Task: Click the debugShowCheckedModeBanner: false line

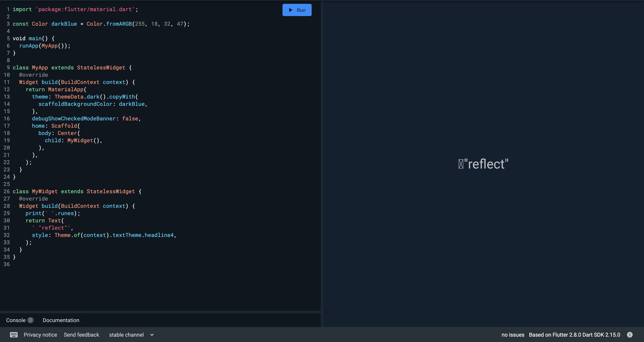Action: [x=86, y=118]
